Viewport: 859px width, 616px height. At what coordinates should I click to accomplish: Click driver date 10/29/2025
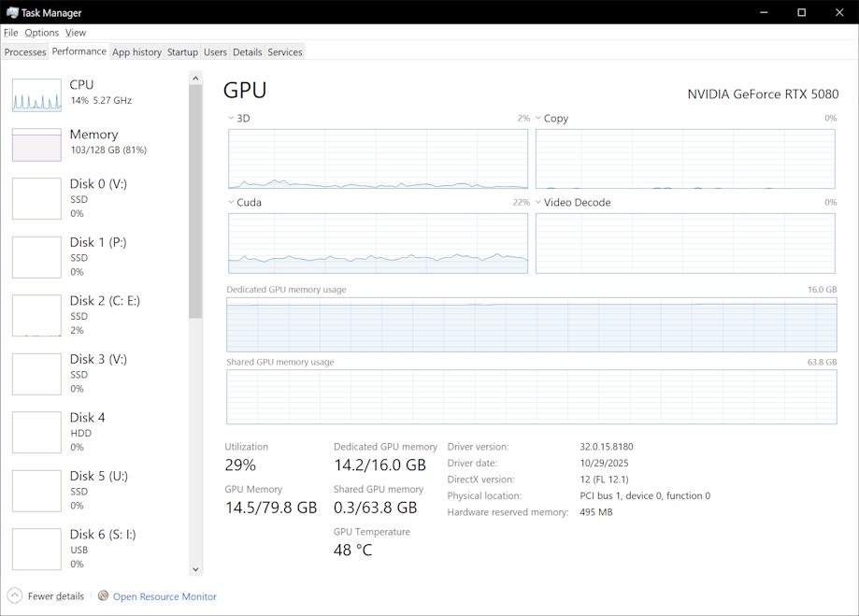(x=604, y=463)
